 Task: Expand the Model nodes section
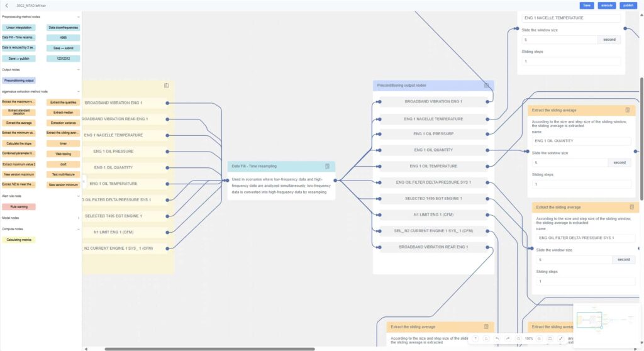pyautogui.click(x=78, y=218)
